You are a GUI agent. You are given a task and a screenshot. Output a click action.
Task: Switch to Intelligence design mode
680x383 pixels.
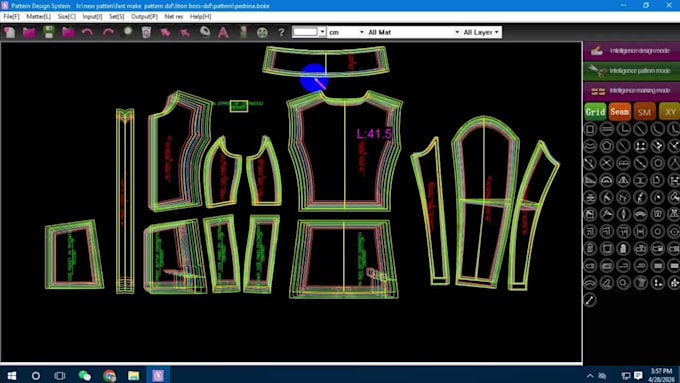click(631, 51)
